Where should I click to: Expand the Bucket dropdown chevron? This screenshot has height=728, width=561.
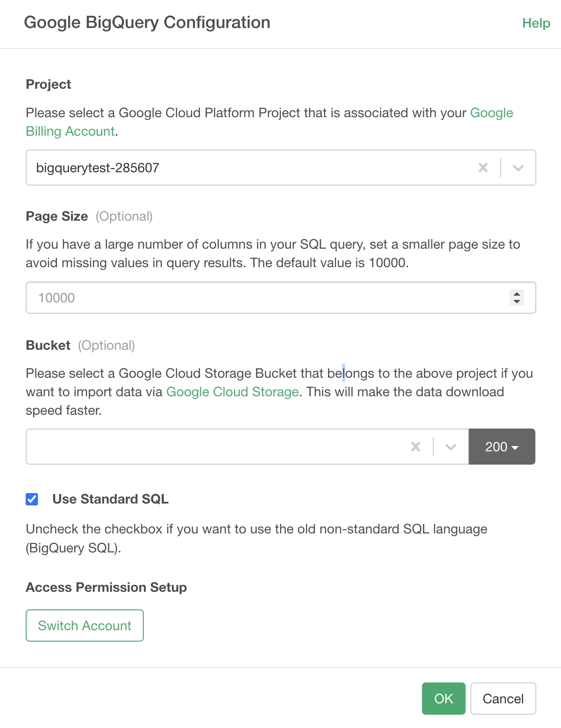pyautogui.click(x=450, y=447)
